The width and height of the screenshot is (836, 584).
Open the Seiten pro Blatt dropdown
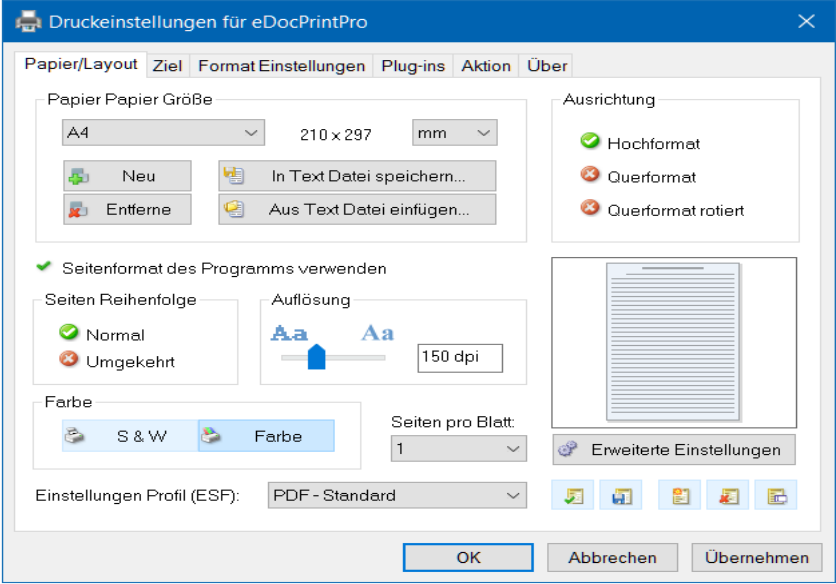[459, 449]
